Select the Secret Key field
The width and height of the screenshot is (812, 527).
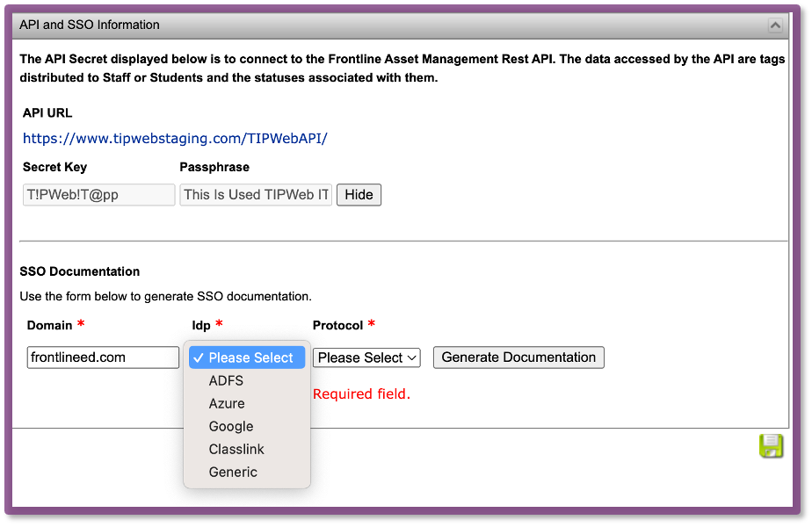[99, 195]
